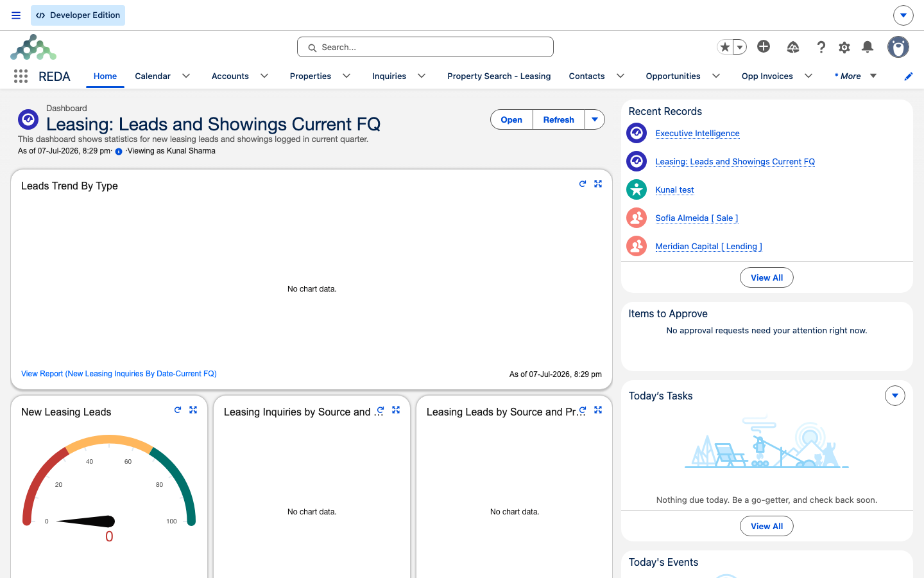Open the Sofia Almeida [ Sale ] record

pyautogui.click(x=697, y=218)
